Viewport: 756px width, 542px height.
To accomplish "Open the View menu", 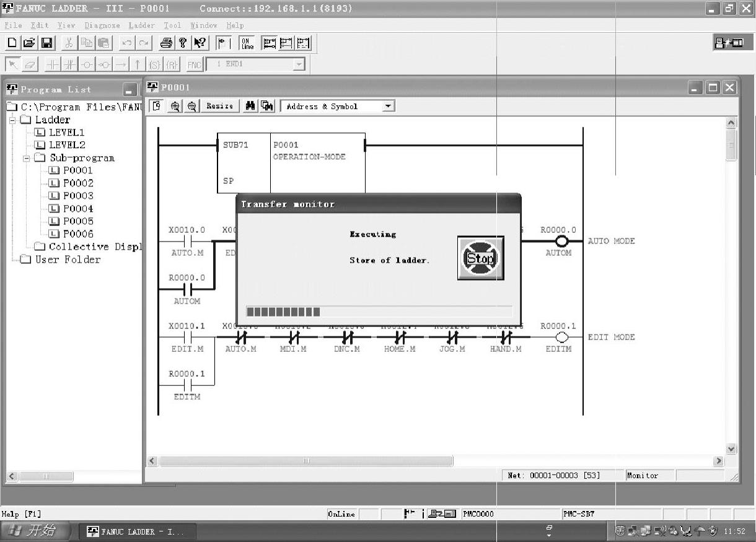I will pyautogui.click(x=66, y=25).
